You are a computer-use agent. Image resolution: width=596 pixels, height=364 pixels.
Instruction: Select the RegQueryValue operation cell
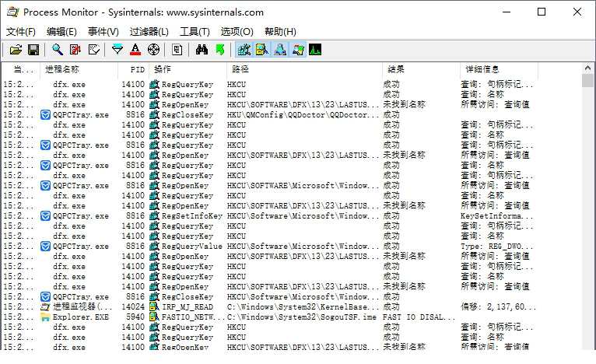click(x=192, y=247)
